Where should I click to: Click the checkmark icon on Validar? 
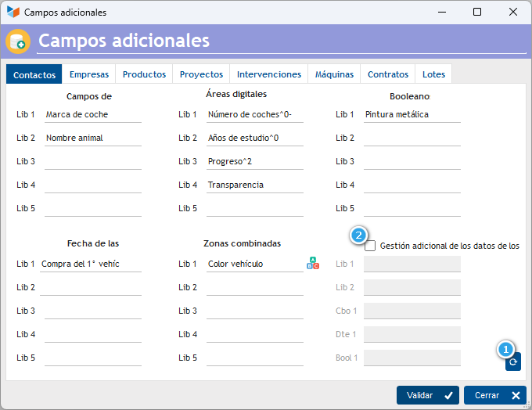click(448, 395)
